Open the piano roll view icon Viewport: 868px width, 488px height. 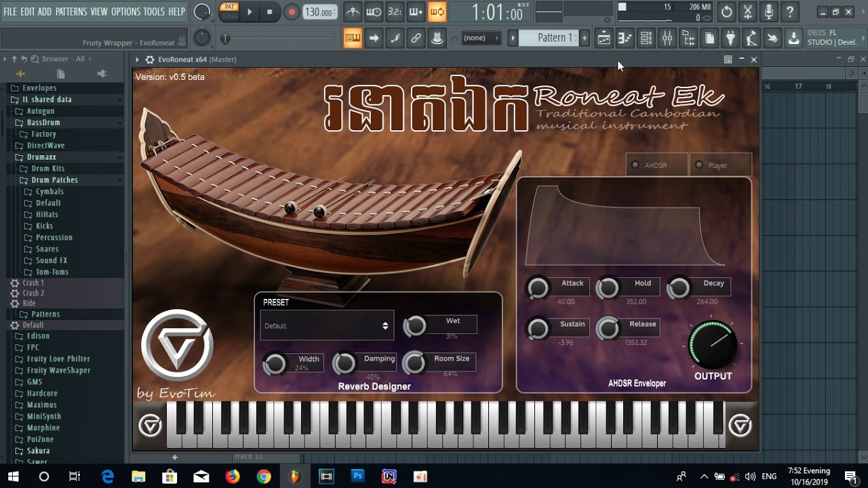click(x=625, y=39)
